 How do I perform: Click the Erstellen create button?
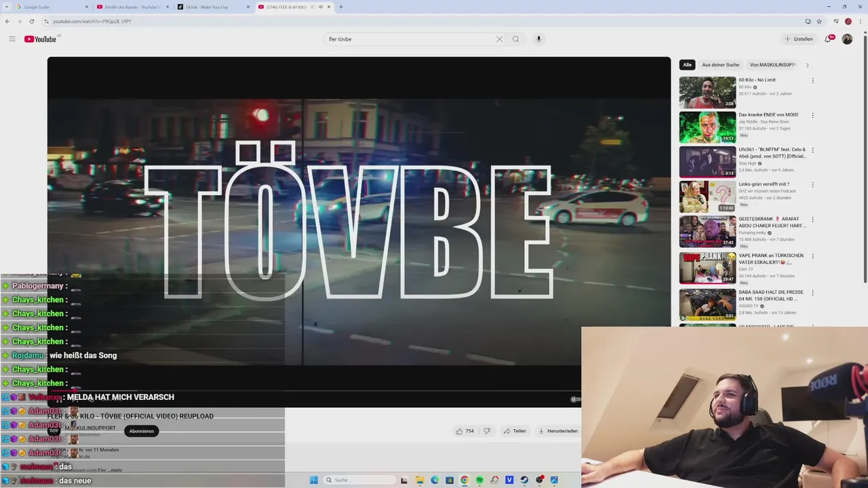click(799, 39)
